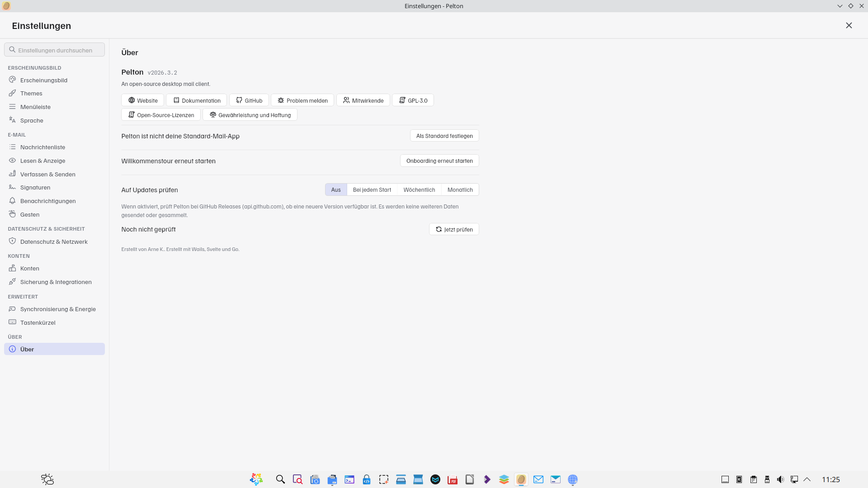Click the pen icon for Signaturen
This screenshot has height=488, width=868.
coord(12,187)
